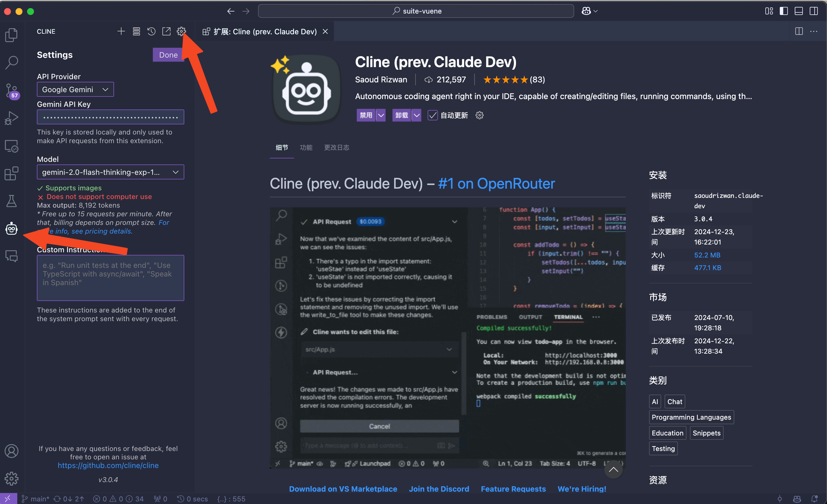Close the Cline extension editor tab
This screenshot has width=827, height=504.
(325, 31)
